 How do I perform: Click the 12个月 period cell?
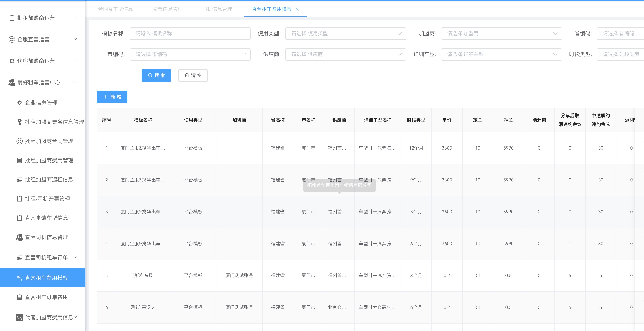pos(416,148)
